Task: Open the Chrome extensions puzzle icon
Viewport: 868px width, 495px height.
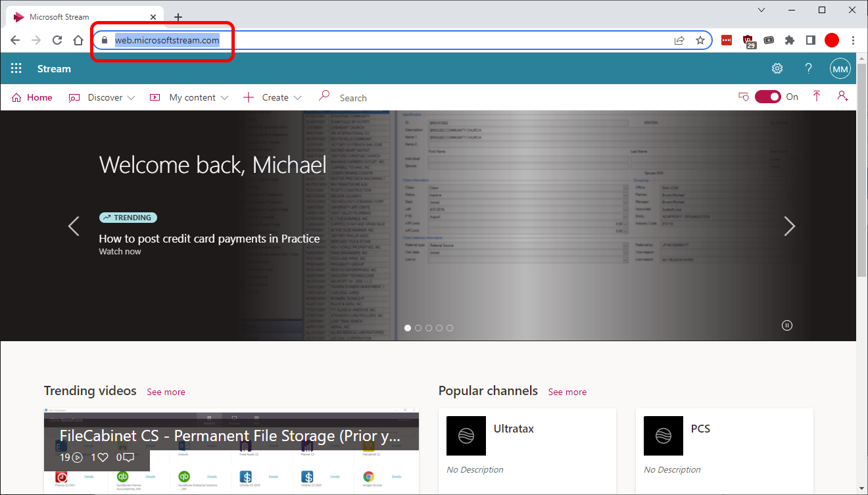Action: tap(790, 40)
